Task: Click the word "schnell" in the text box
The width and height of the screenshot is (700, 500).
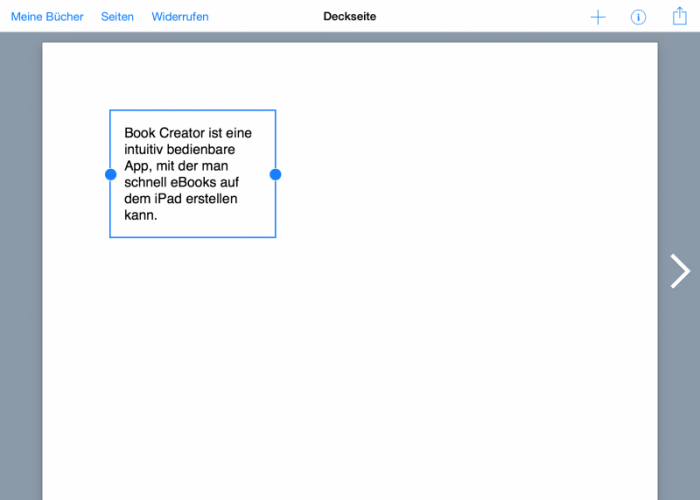Action: click(145, 182)
